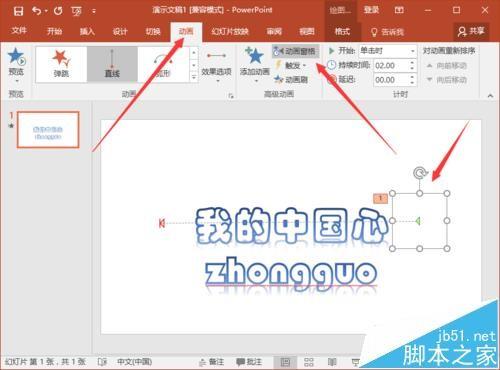Choose the 直线 line motion path effect
The image size is (500, 370).
tap(112, 64)
